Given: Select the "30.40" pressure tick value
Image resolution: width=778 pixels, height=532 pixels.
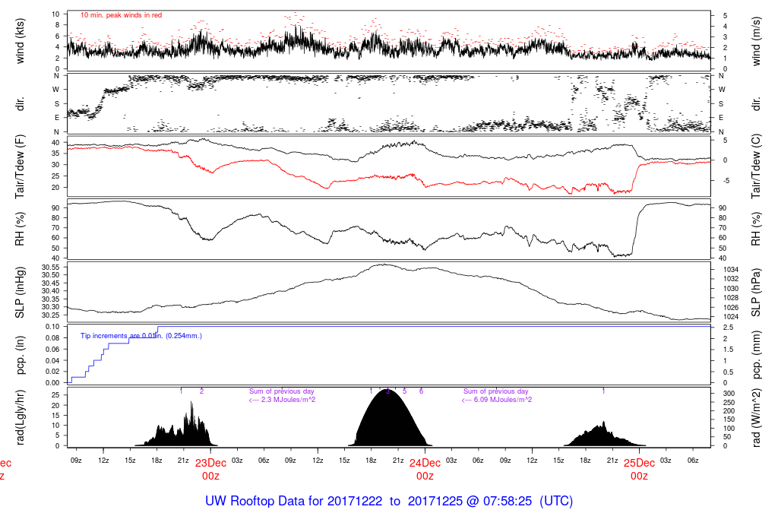Looking at the screenshot, I should pyautogui.click(x=51, y=291).
